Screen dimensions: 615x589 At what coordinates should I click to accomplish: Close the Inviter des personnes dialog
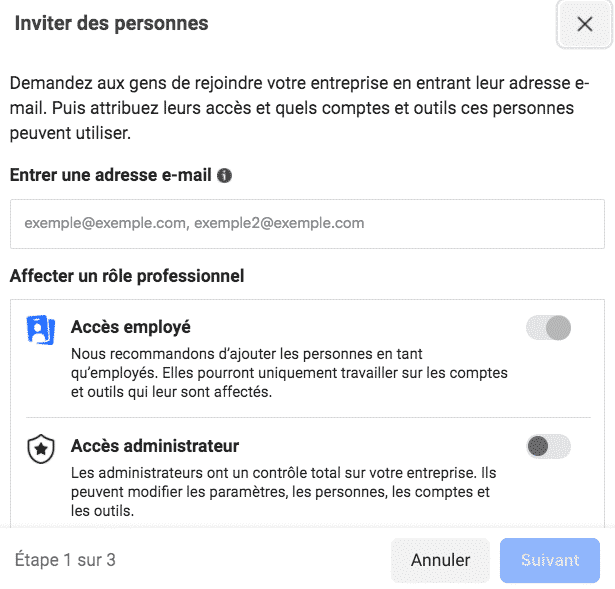[585, 25]
